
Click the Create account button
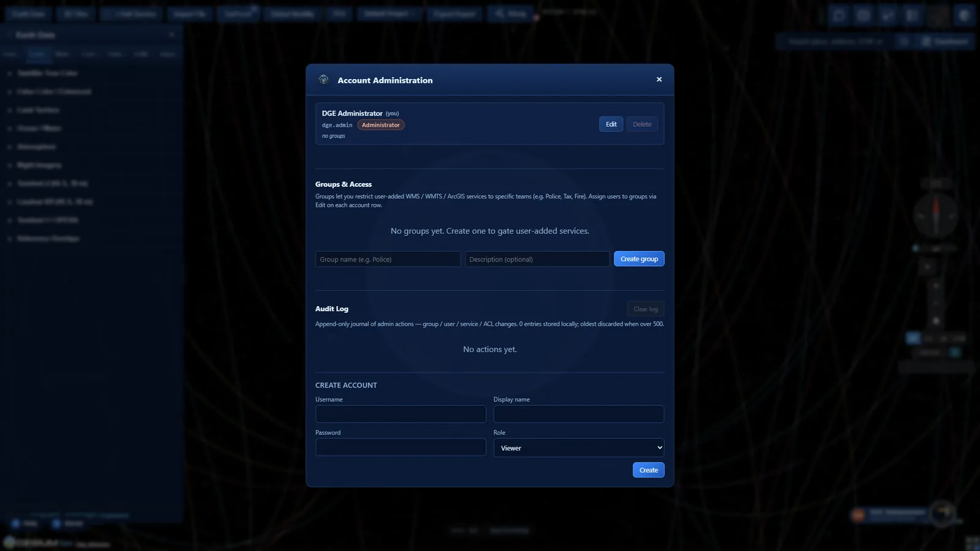(x=648, y=470)
